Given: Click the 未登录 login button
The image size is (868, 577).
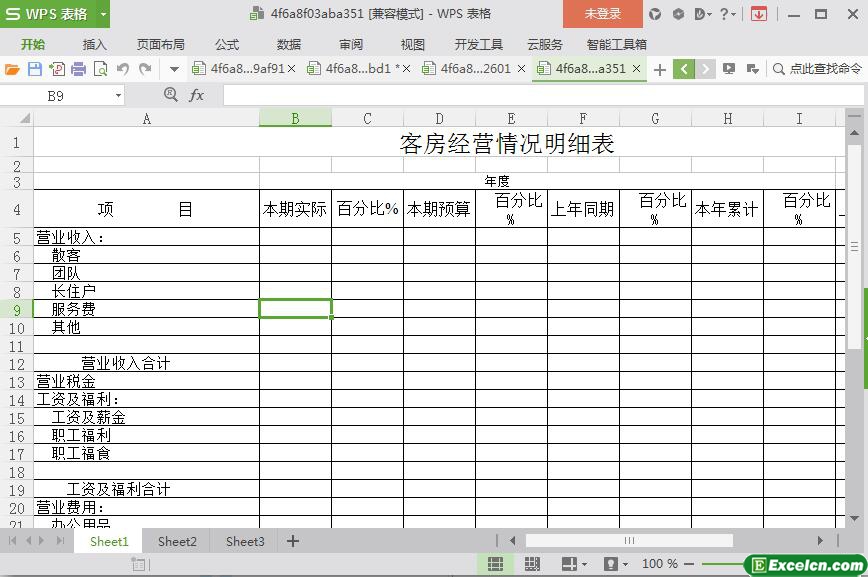Looking at the screenshot, I should click(x=603, y=14).
